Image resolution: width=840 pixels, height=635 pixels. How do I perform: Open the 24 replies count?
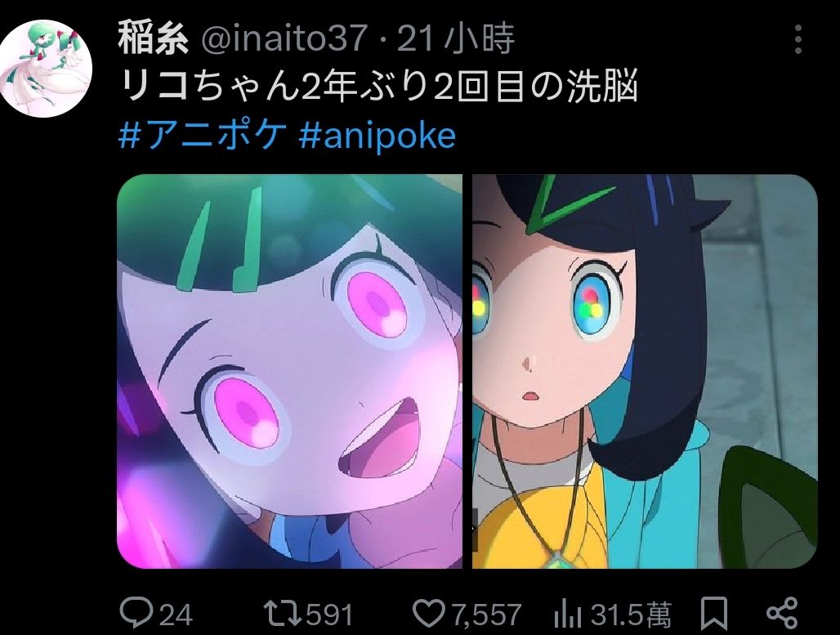click(x=176, y=615)
